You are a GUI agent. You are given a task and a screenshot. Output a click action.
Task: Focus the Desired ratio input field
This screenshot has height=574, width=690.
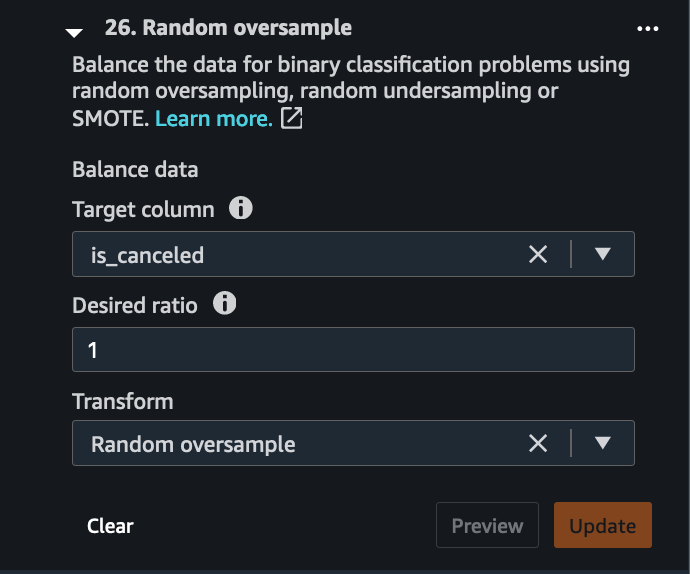(x=353, y=350)
